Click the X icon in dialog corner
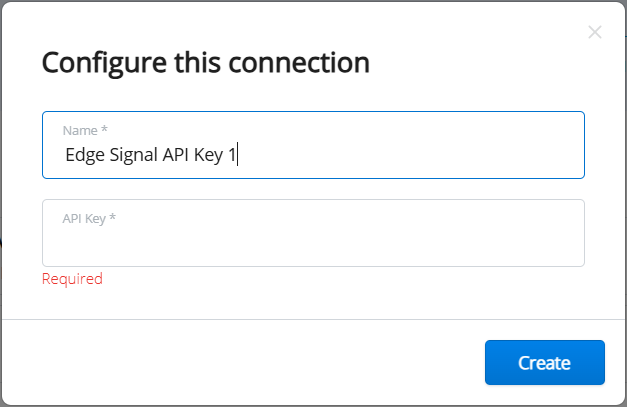This screenshot has width=627, height=407. coord(595,32)
